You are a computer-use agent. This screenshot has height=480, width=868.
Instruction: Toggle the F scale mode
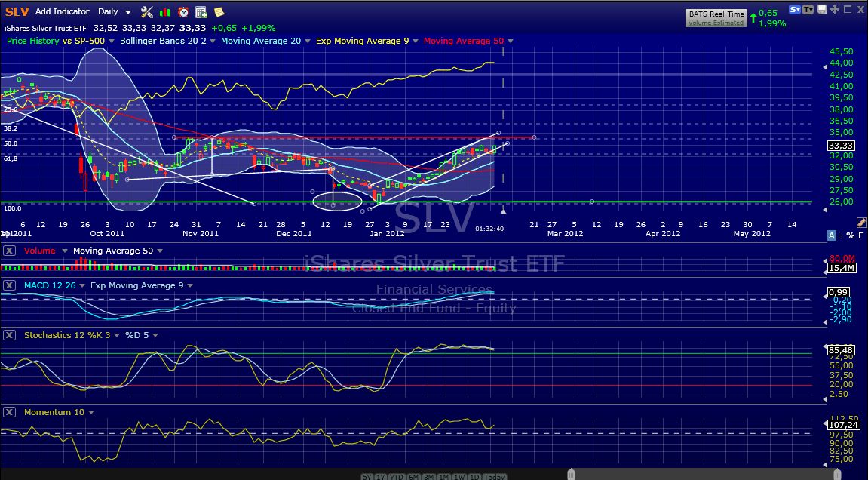(x=860, y=235)
